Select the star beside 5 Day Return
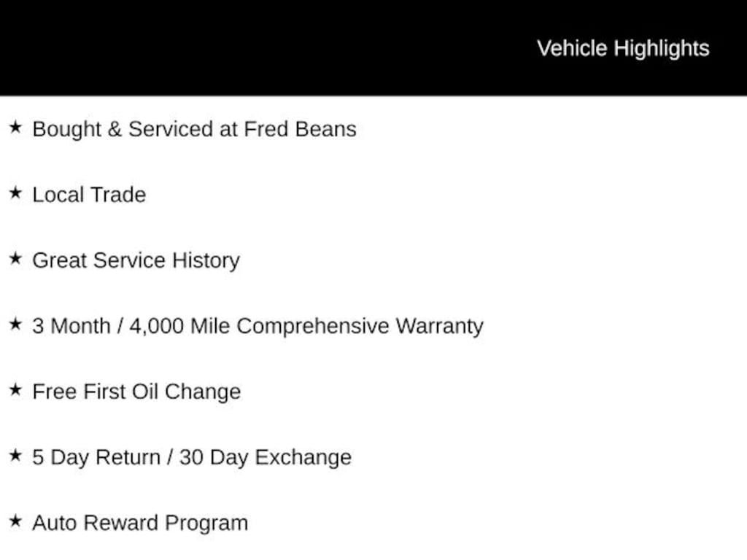 coord(15,456)
